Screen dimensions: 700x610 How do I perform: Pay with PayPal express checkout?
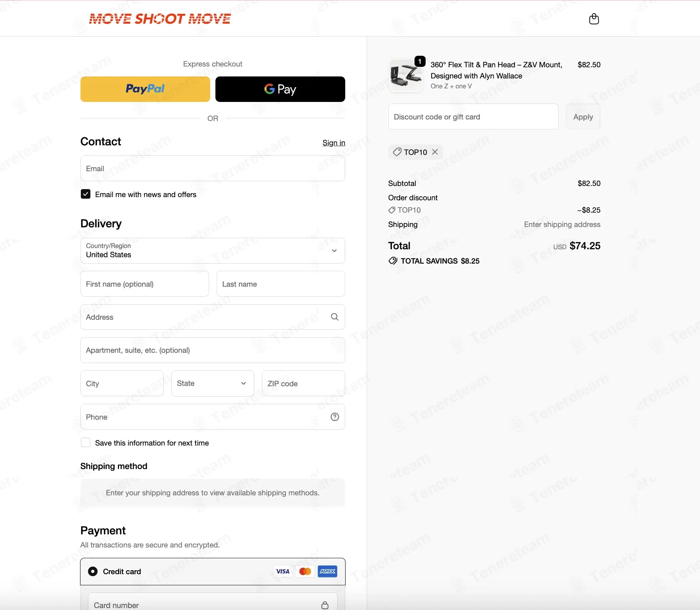(145, 89)
